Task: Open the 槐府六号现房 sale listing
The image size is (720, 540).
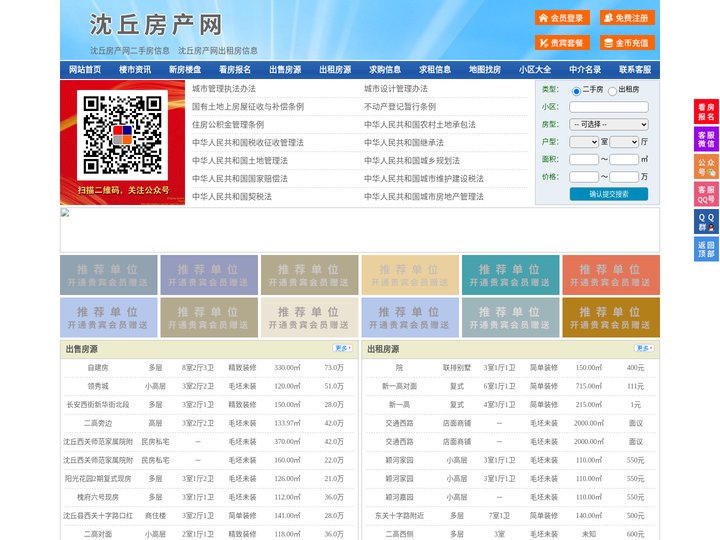Action: (98, 497)
